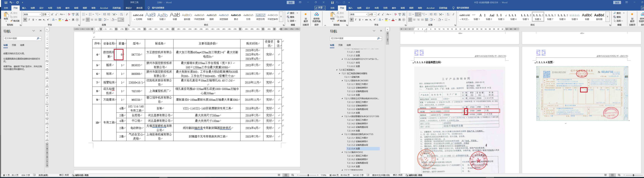
Task: Click Clear Formatting eraser in left window
Action: pyautogui.click(x=69, y=14)
